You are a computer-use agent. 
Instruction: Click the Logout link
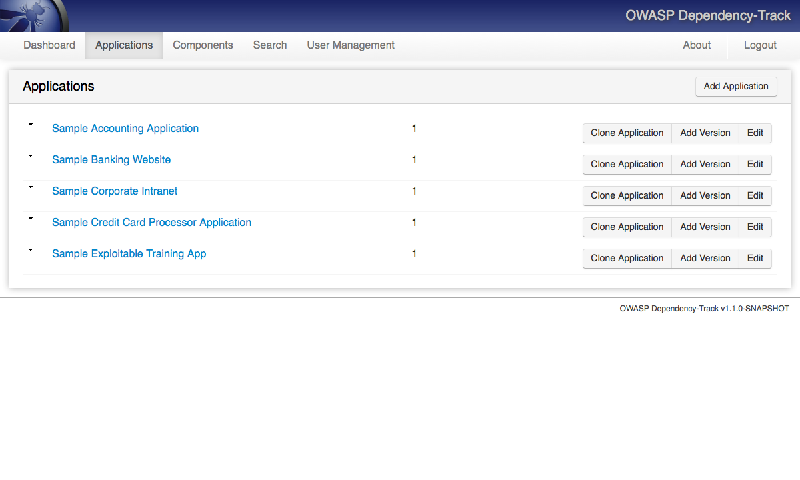pyautogui.click(x=760, y=45)
